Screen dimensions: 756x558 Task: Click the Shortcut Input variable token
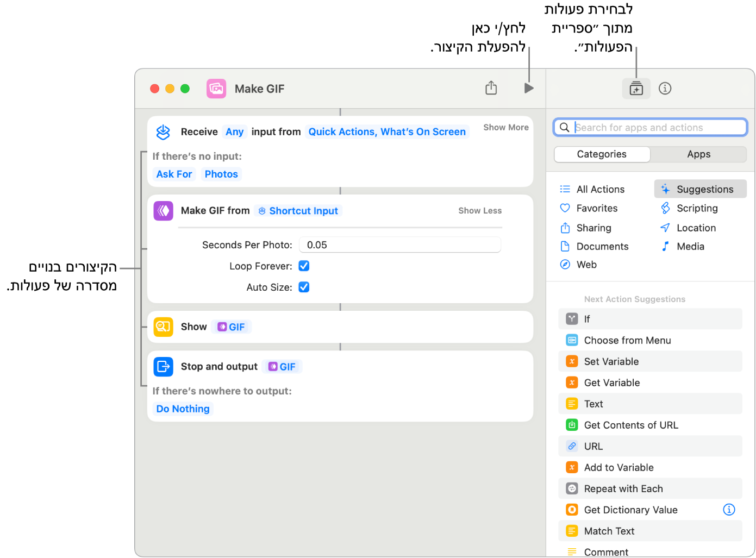coord(298,211)
